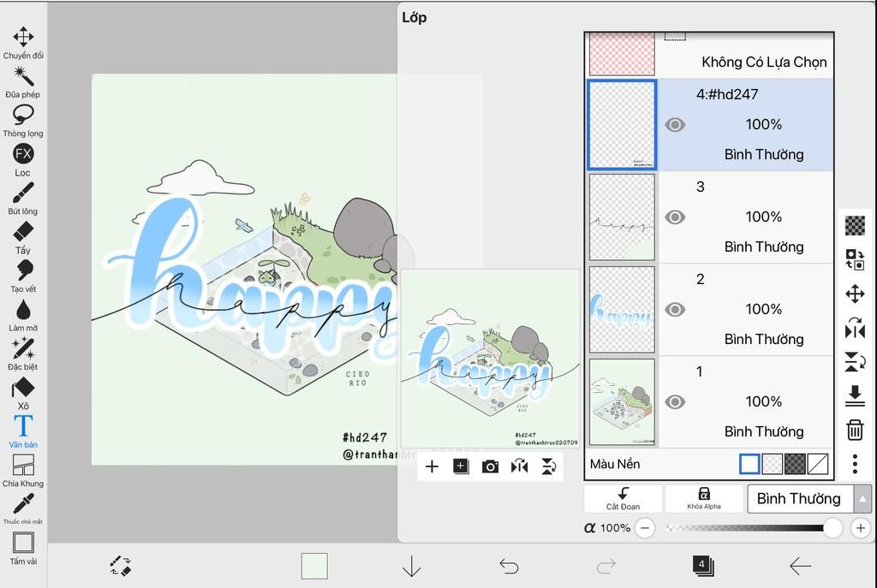Select the Bút lông brush tool
This screenshot has width=877, height=588.
[23, 199]
